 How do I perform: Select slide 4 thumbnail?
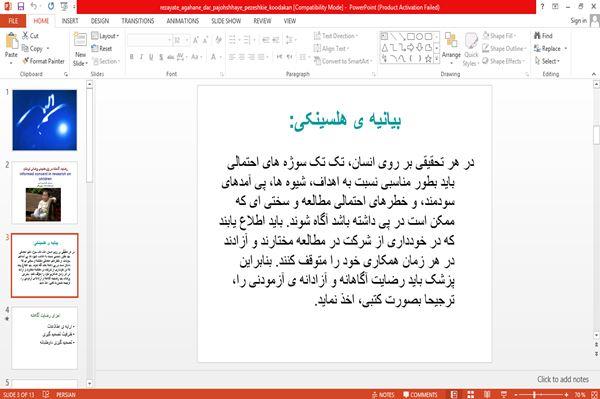point(44,337)
